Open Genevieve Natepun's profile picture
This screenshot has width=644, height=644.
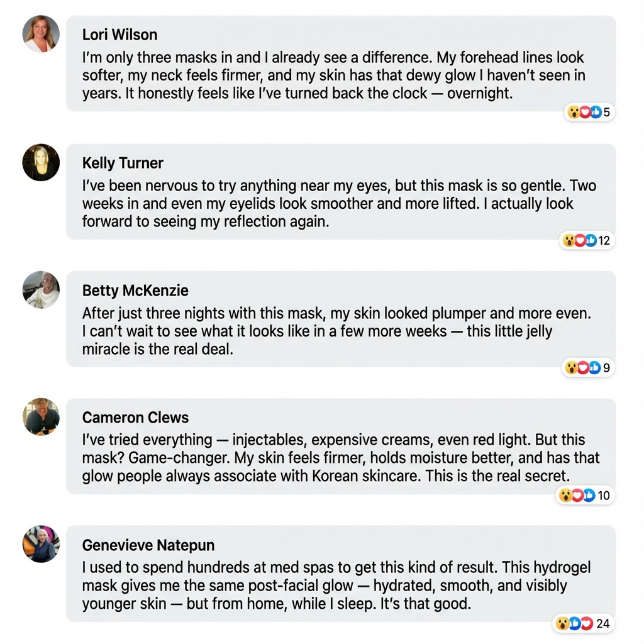click(x=42, y=545)
